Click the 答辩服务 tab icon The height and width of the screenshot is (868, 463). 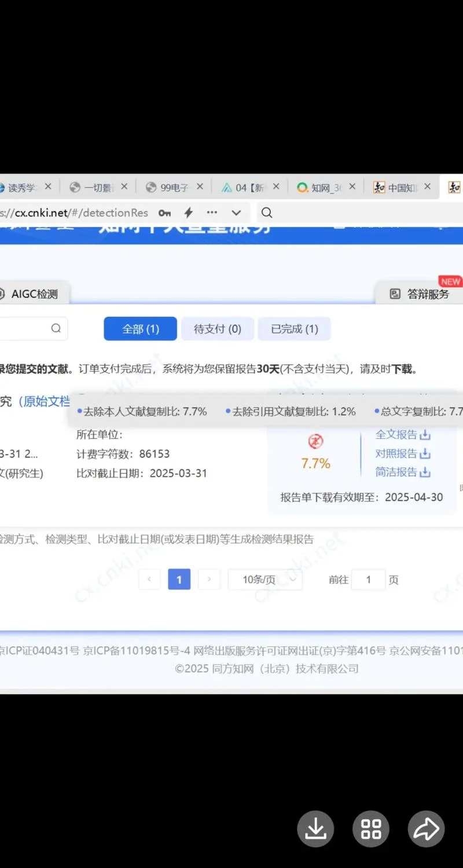pyautogui.click(x=395, y=294)
